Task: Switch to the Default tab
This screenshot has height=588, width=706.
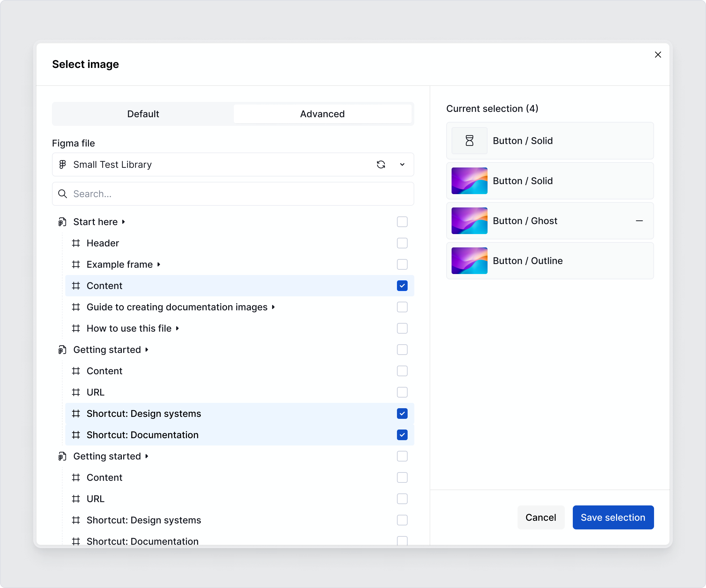Action: click(x=143, y=114)
